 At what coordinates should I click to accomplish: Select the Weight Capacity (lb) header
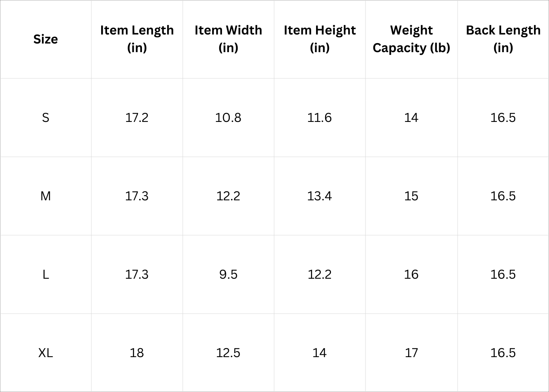tap(411, 39)
